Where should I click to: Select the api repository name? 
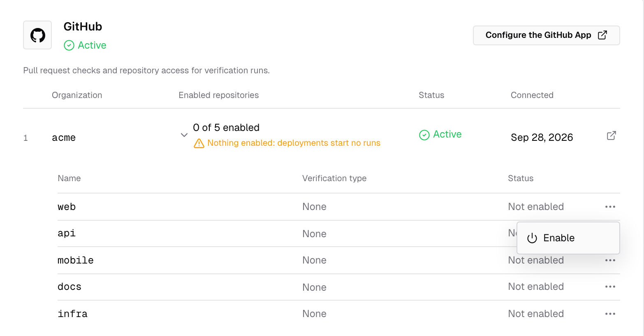point(67,233)
